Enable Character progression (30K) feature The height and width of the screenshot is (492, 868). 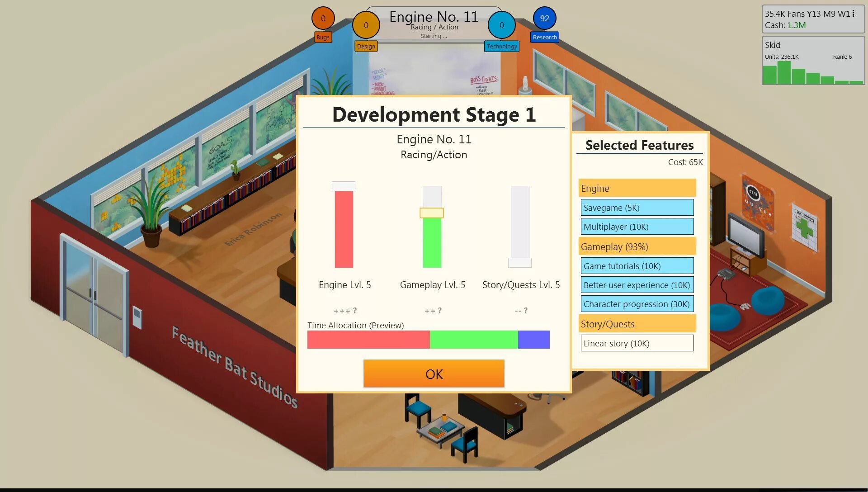pyautogui.click(x=637, y=304)
